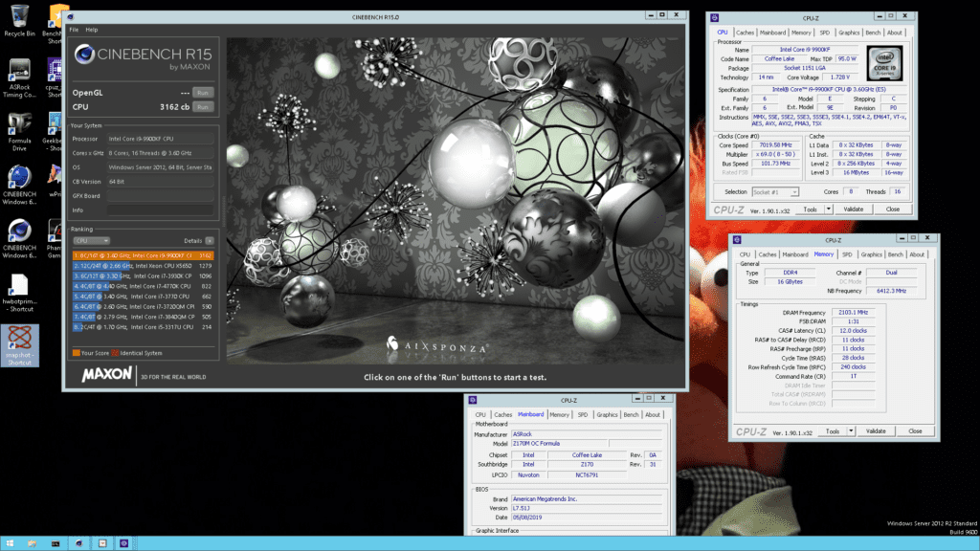Switch to CPU-Z taskbar icon
Viewport: 980px width, 551px height.
click(x=123, y=543)
